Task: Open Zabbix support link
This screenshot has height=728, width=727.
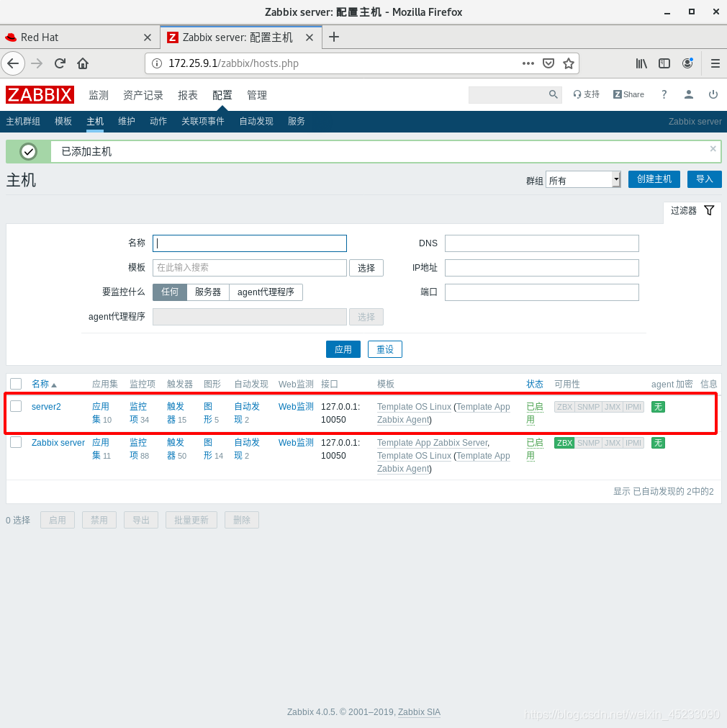Action: [x=586, y=95]
